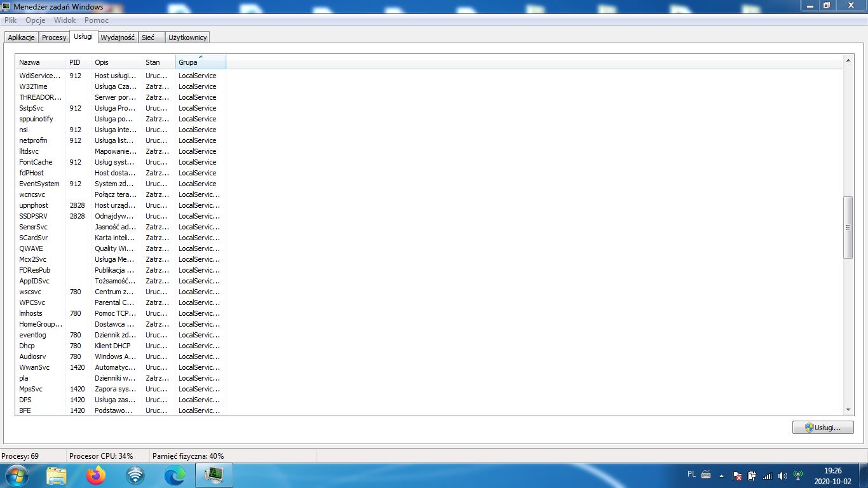The image size is (868, 488).
Task: Sort services by PID column header
Action: click(78, 62)
